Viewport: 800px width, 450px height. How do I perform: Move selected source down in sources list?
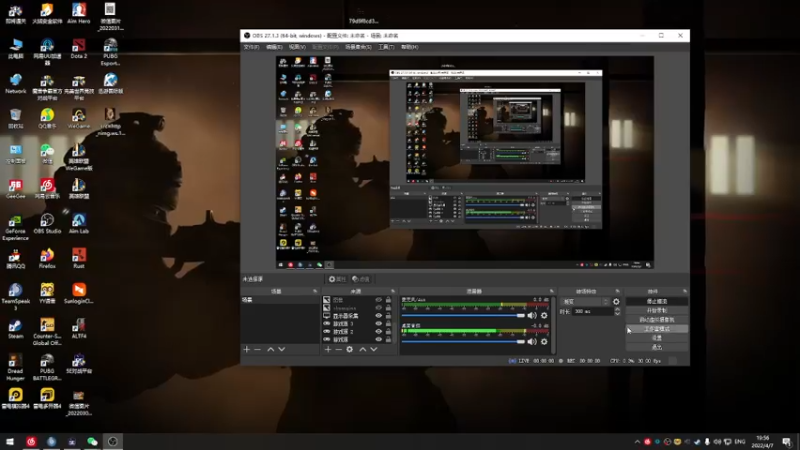click(373, 349)
